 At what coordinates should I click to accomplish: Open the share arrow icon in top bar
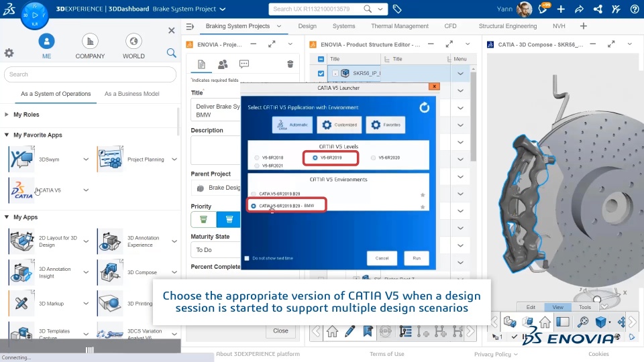[579, 9]
